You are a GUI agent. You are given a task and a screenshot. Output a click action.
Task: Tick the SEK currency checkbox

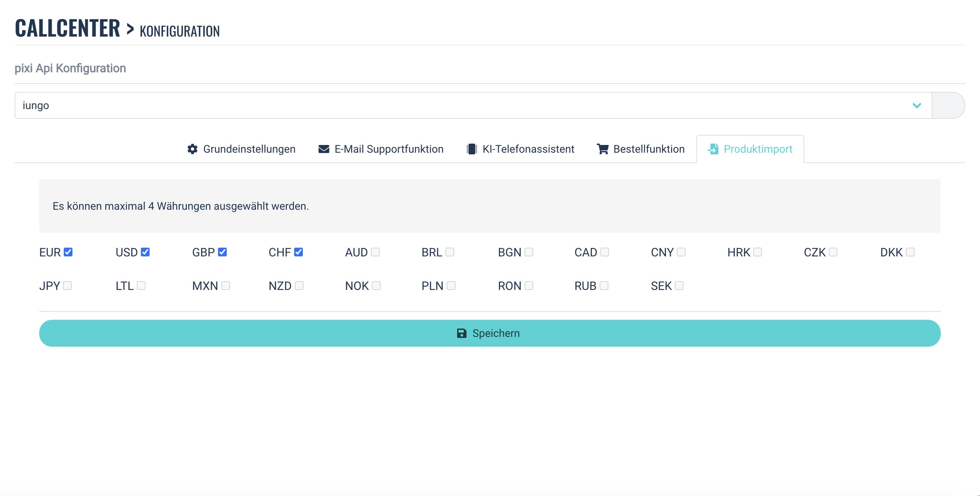pyautogui.click(x=679, y=286)
